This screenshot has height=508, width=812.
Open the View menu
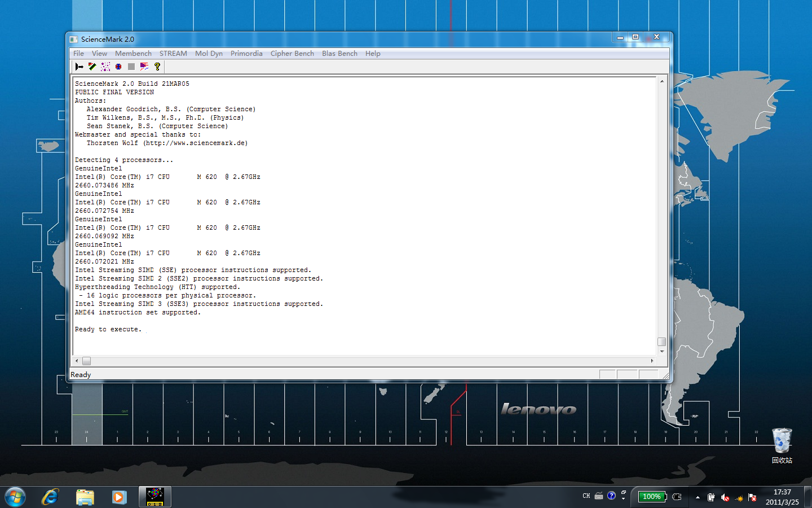coord(99,54)
